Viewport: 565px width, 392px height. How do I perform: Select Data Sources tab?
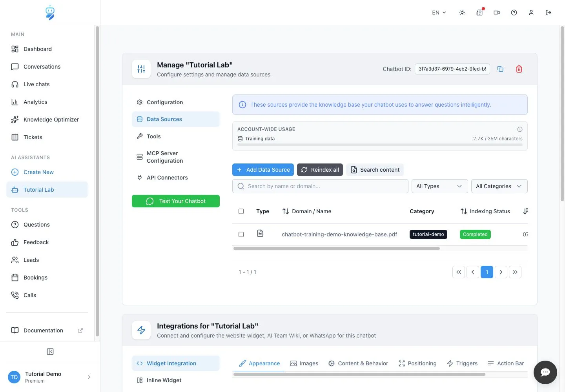tap(176, 119)
